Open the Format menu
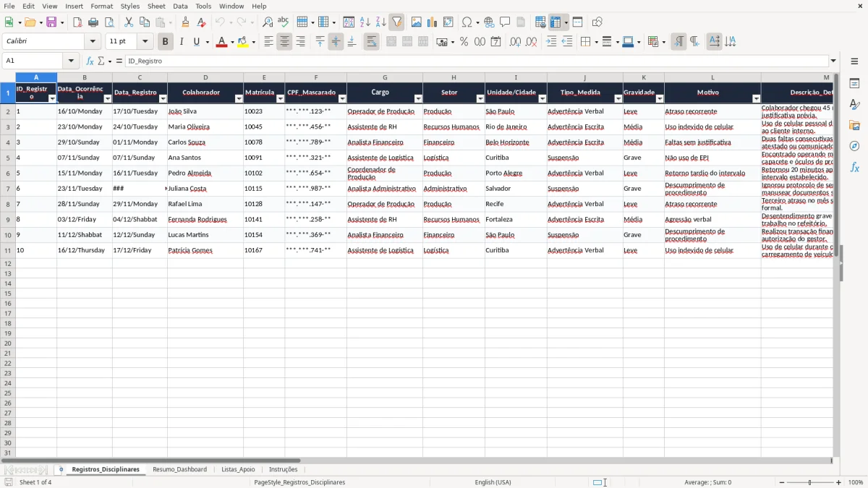Viewport: 868px width, 488px height. [x=101, y=6]
